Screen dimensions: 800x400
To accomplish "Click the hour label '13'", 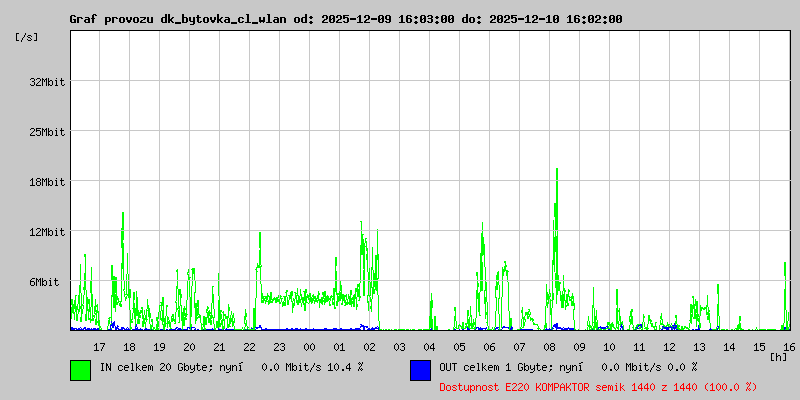I will click(x=699, y=347).
